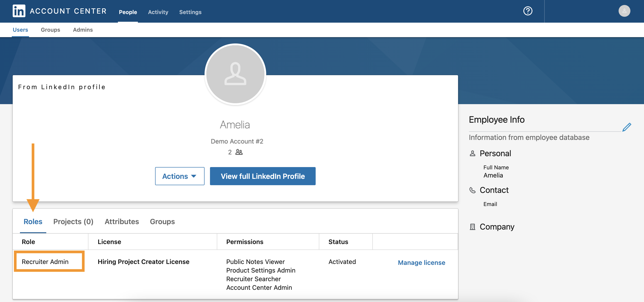Screen dimensions: 644x302
Task: Click the Personal section person icon
Action: point(472,153)
